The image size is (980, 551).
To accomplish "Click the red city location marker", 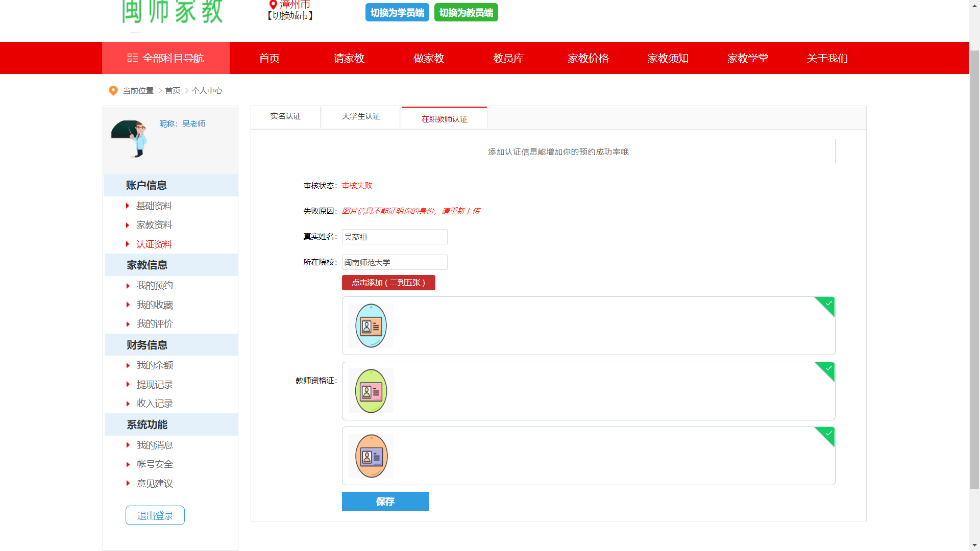I will coord(273,5).
